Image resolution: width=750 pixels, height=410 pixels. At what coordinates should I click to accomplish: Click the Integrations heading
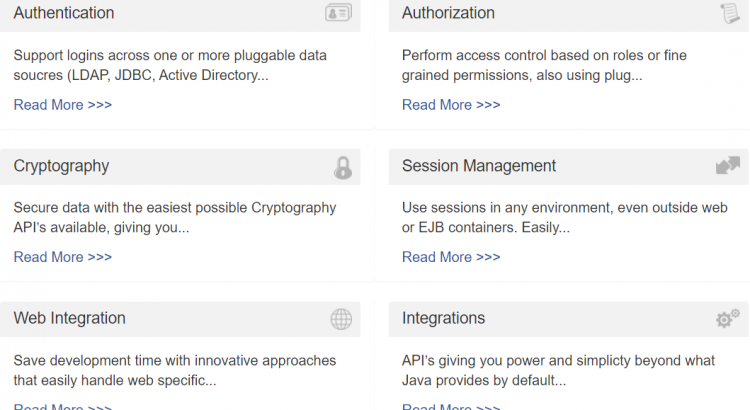click(443, 318)
